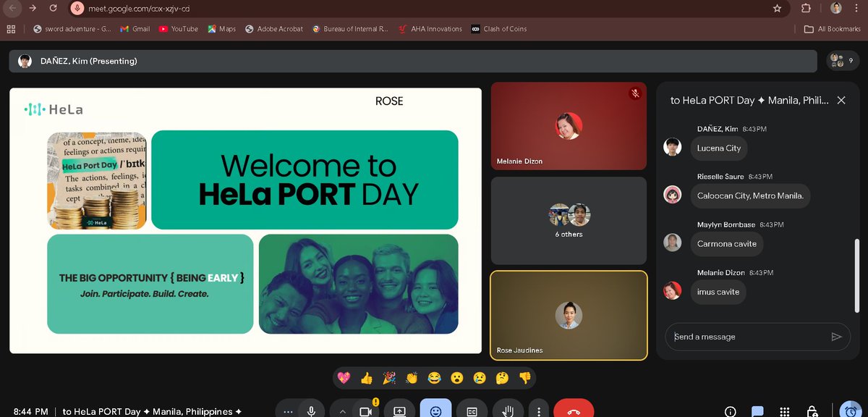The height and width of the screenshot is (417, 868).
Task: Open Gmail bookmark
Action: [135, 29]
